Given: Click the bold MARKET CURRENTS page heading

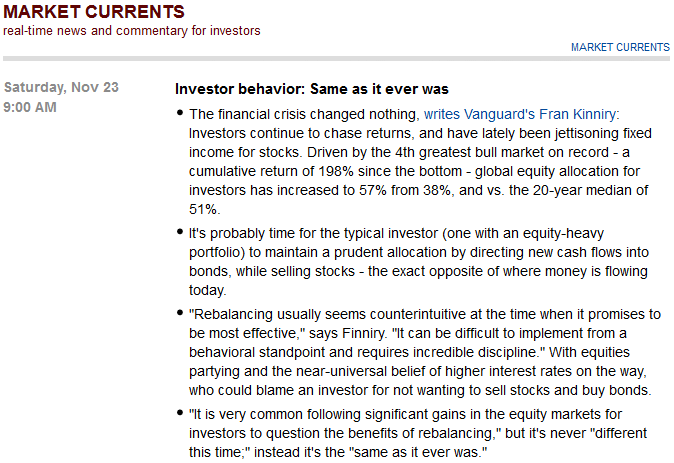Looking at the screenshot, I should point(94,12).
